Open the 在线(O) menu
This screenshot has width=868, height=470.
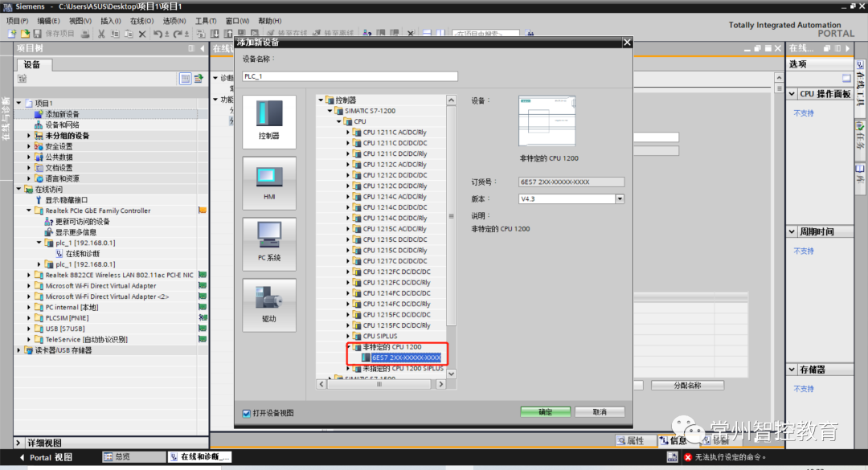tap(141, 20)
